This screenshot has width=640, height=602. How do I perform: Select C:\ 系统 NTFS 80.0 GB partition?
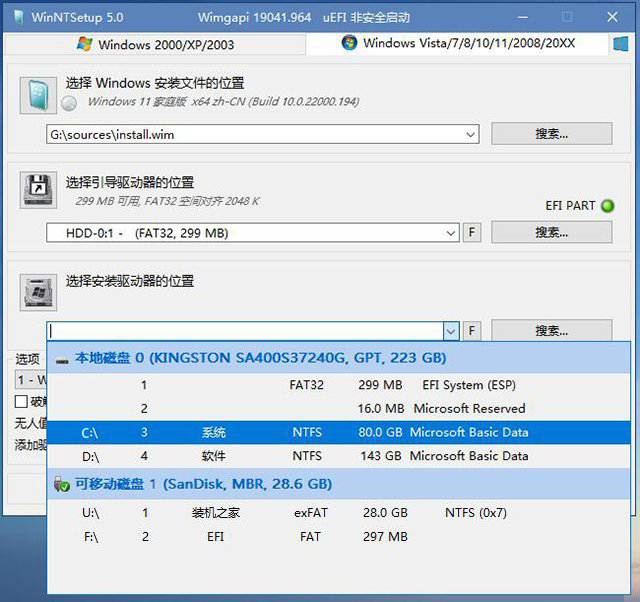tap(338, 432)
